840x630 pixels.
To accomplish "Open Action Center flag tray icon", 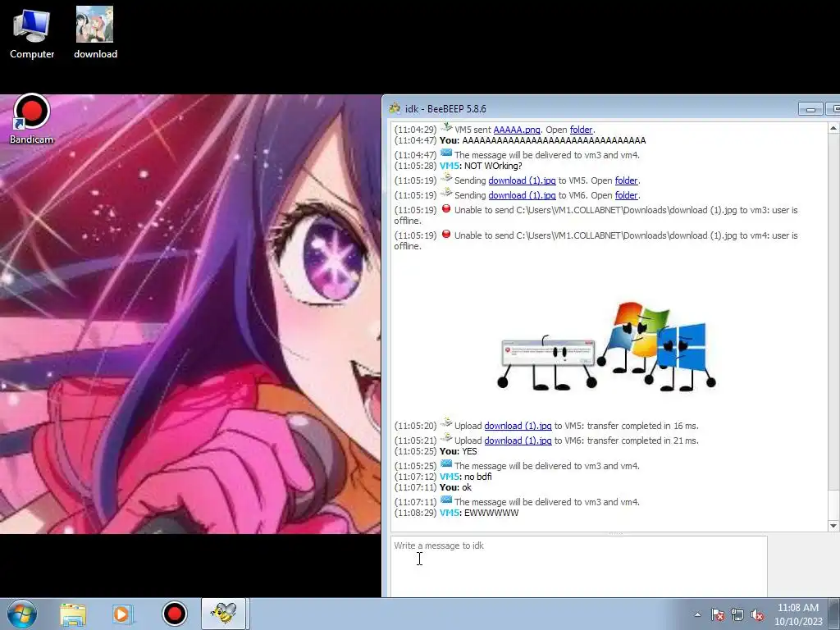I will point(718,614).
